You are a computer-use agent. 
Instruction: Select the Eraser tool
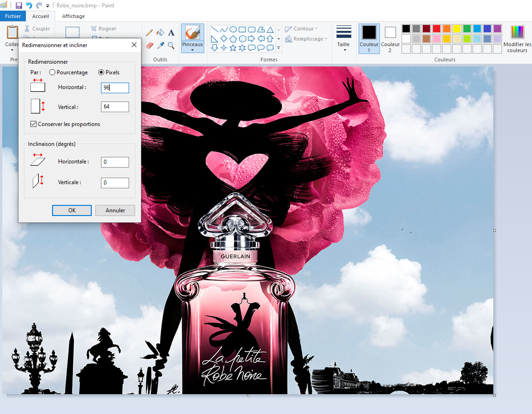coord(150,46)
